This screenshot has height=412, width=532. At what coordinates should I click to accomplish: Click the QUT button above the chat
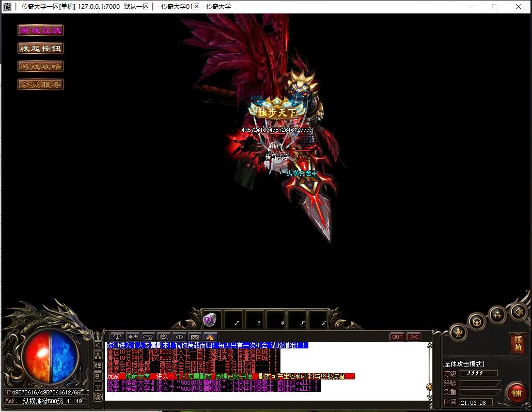[397, 337]
